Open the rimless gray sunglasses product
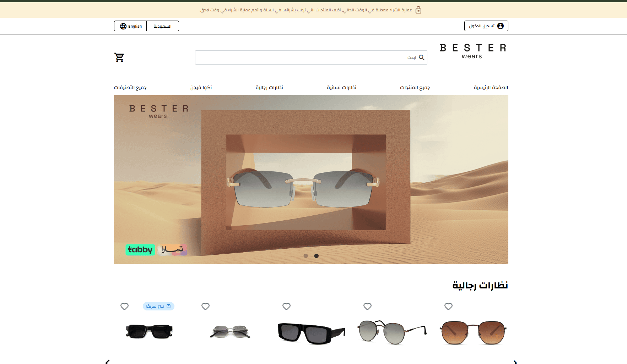627x364 pixels. pyautogui.click(x=230, y=332)
